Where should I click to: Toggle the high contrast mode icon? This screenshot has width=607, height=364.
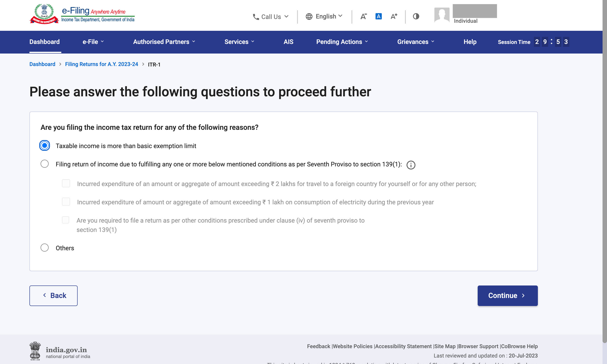click(x=416, y=17)
